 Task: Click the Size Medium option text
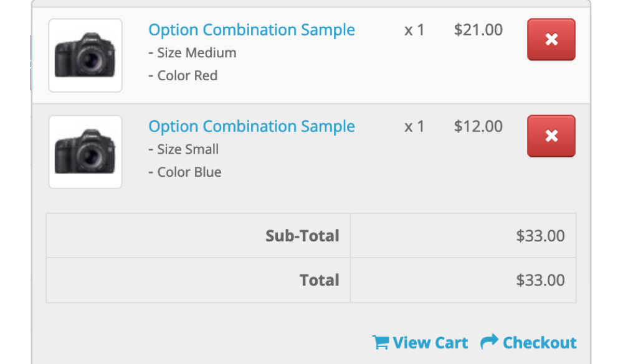coord(193,53)
